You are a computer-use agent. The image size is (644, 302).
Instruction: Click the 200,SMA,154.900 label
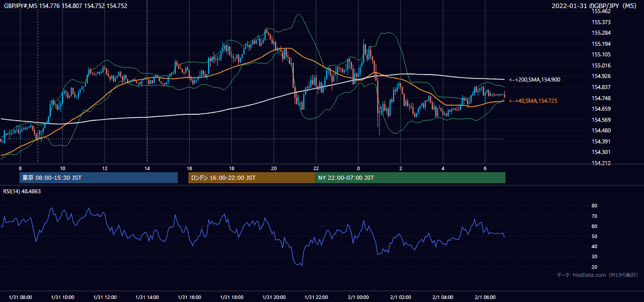[x=535, y=80]
